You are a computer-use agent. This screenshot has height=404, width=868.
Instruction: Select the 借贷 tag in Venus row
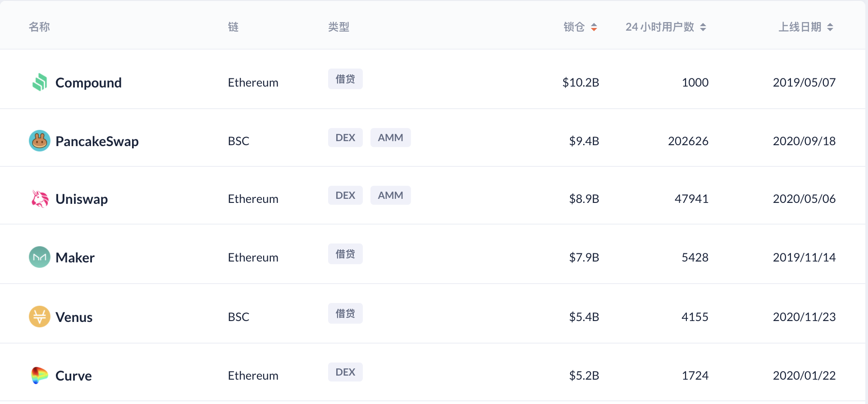345,313
